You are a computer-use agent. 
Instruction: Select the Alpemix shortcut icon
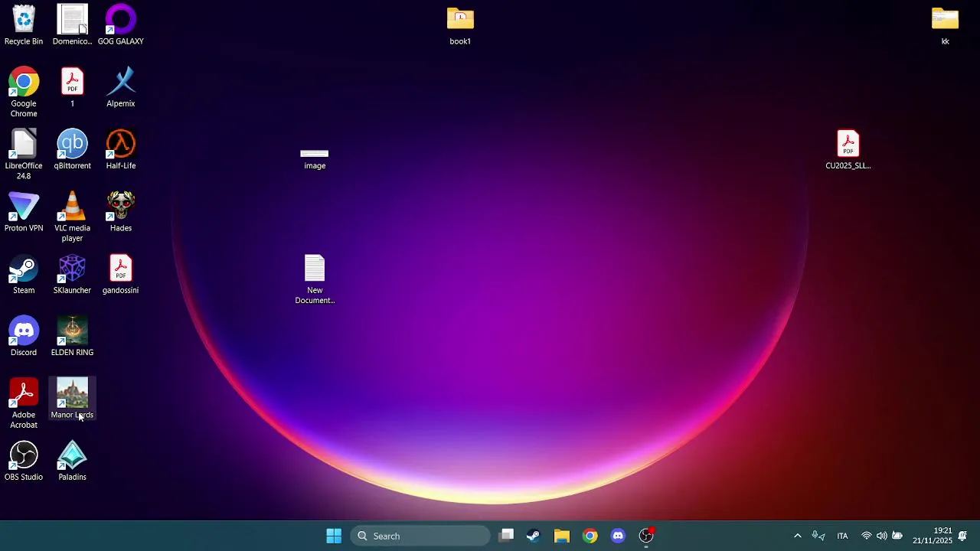coord(121,87)
